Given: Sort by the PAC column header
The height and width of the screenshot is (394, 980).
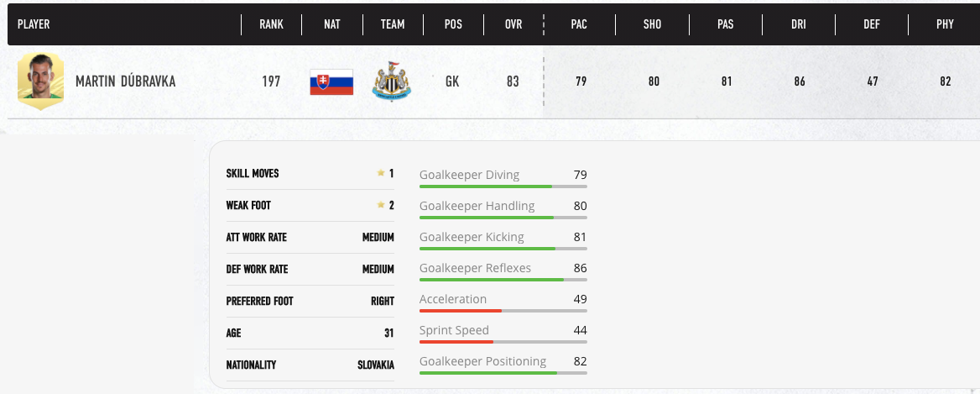Looking at the screenshot, I should pos(579,24).
